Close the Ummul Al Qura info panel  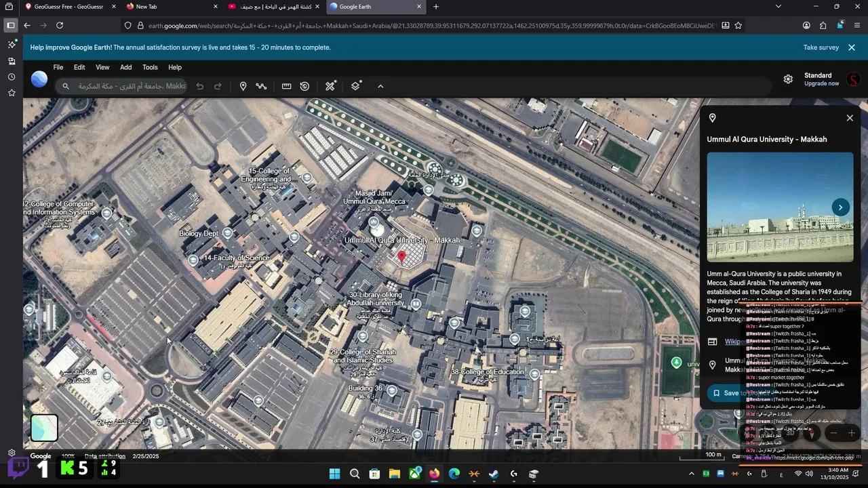pos(850,118)
